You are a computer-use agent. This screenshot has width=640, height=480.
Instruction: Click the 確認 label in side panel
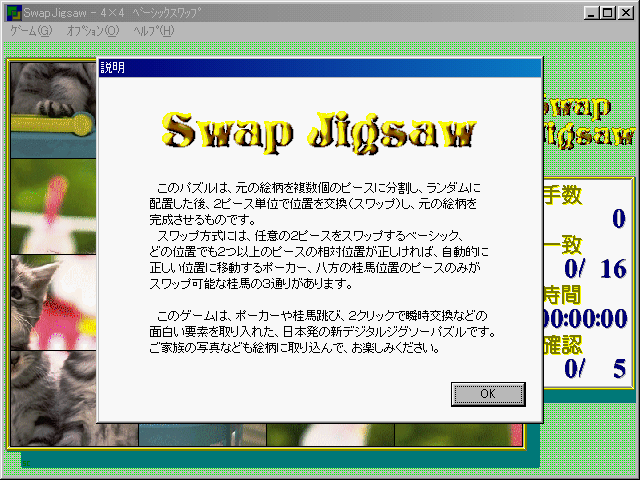562,345
